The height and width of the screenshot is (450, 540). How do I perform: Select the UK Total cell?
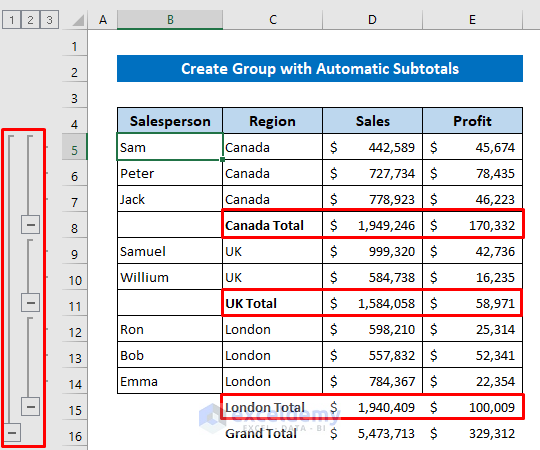pyautogui.click(x=272, y=303)
